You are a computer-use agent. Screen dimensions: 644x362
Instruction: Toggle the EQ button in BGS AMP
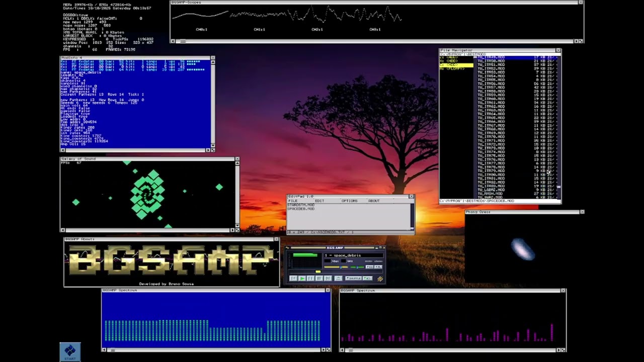pos(369,267)
